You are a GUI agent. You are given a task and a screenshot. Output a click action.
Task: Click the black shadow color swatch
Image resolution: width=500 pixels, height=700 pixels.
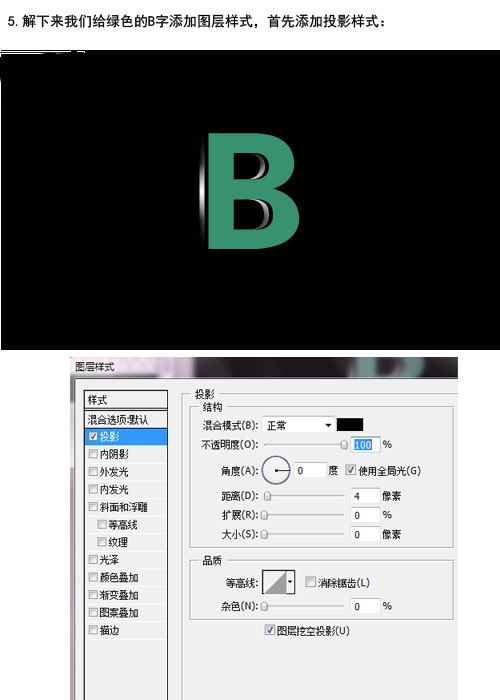(350, 425)
